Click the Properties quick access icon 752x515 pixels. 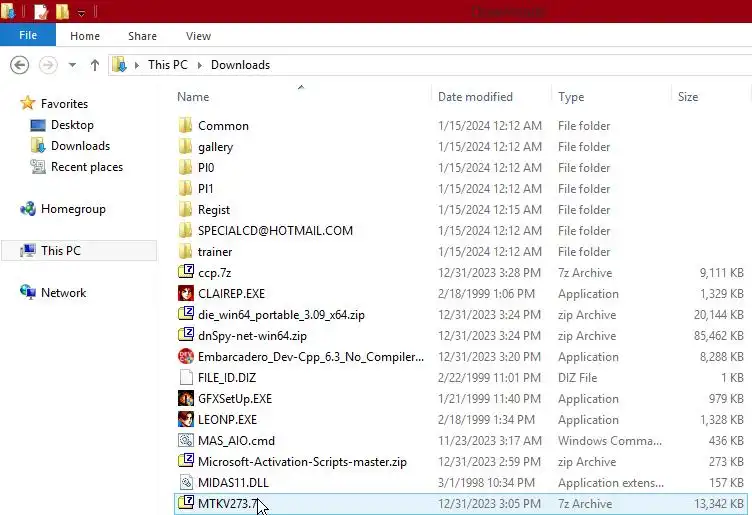pos(41,12)
